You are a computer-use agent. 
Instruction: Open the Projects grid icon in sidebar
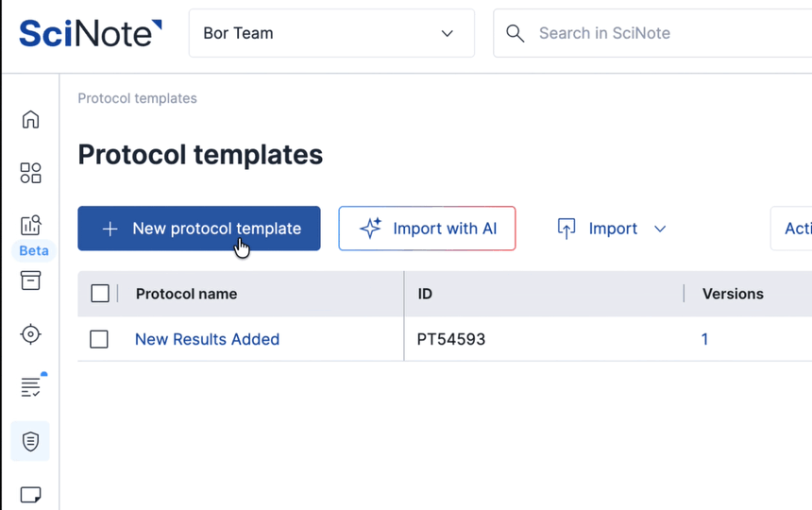click(31, 173)
